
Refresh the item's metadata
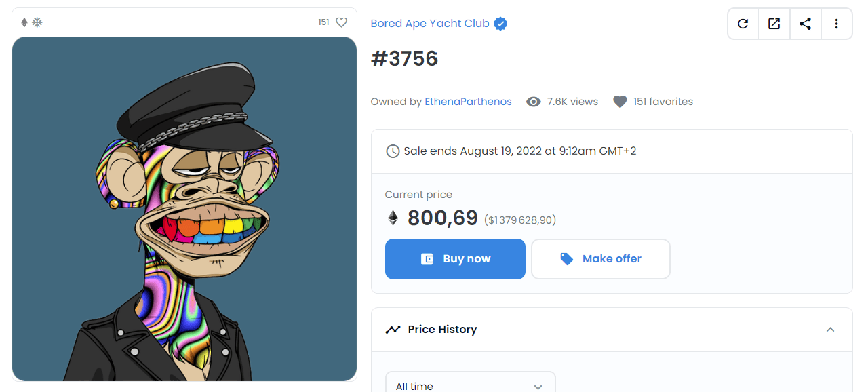click(x=743, y=23)
